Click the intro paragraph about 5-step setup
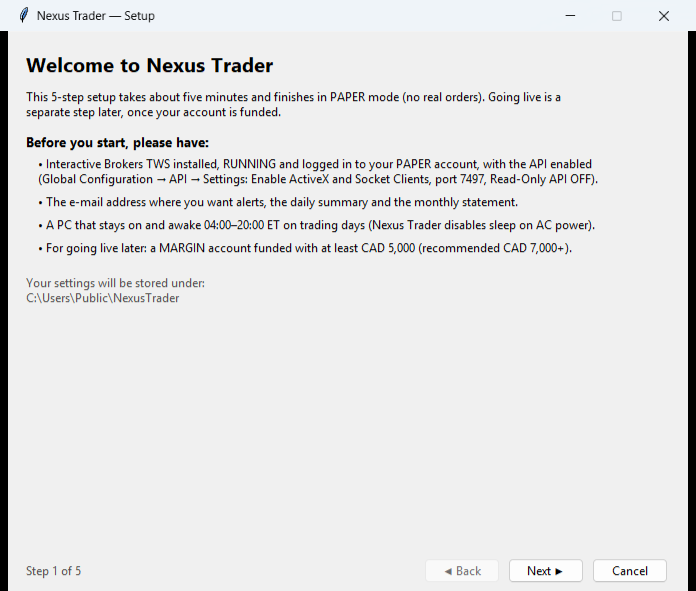The height and width of the screenshot is (591, 696). tap(293, 104)
